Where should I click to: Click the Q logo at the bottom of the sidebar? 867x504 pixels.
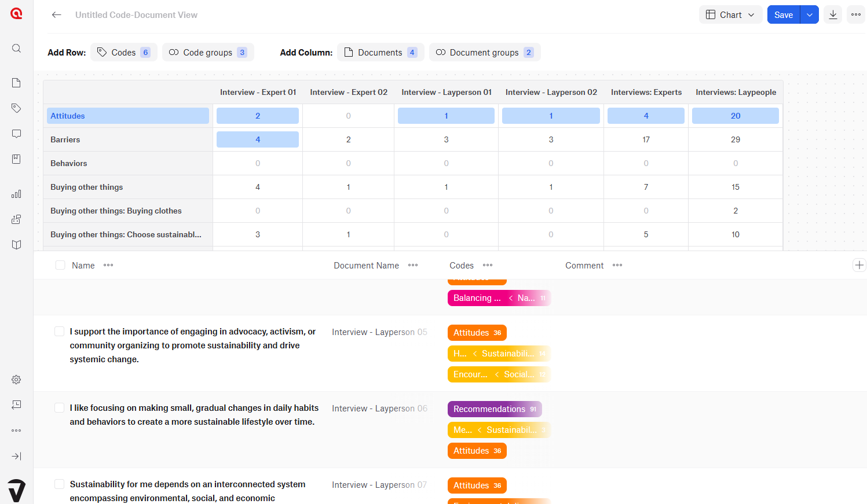(x=16, y=490)
